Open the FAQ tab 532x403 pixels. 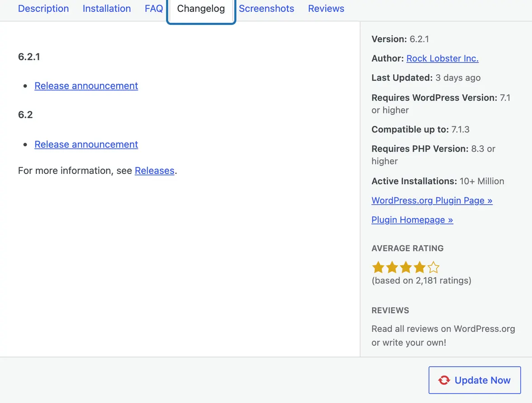(154, 9)
